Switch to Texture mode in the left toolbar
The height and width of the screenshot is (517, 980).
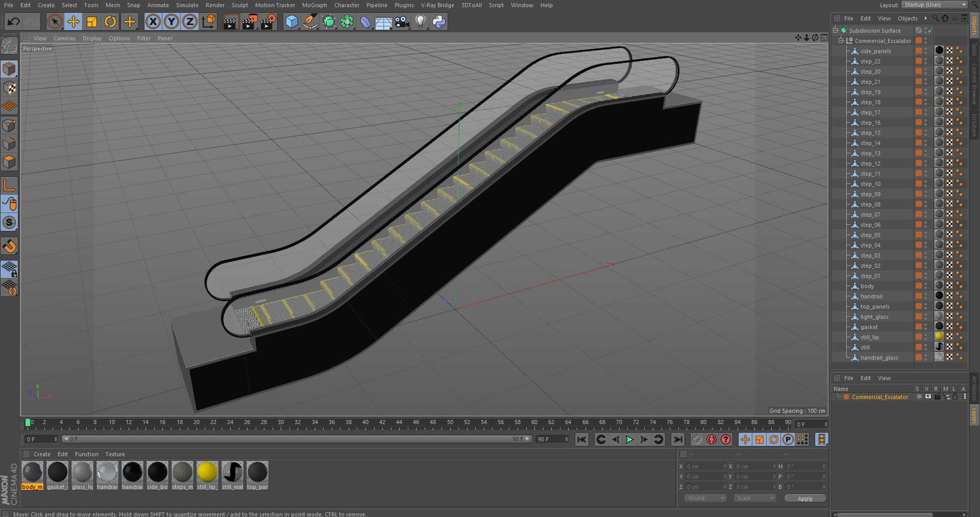[x=9, y=88]
